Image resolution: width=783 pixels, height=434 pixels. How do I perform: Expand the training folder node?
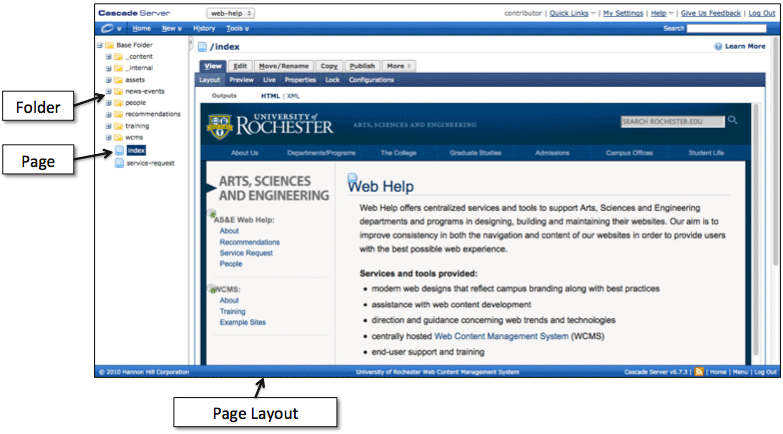(108, 126)
